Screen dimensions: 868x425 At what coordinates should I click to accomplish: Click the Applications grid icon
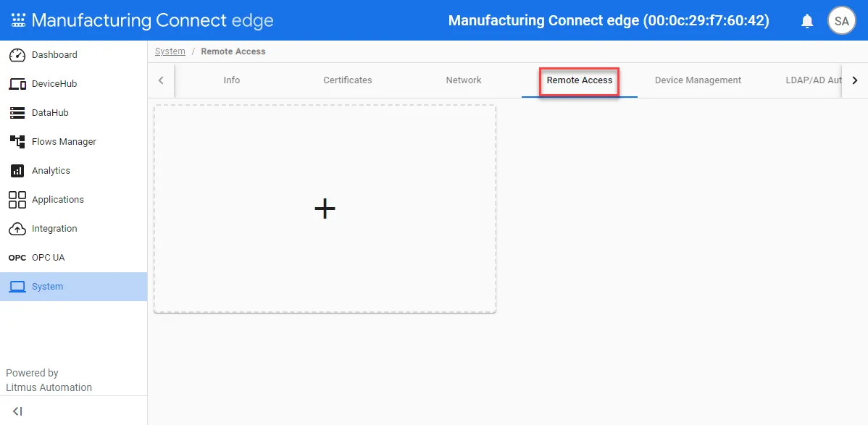(x=17, y=200)
